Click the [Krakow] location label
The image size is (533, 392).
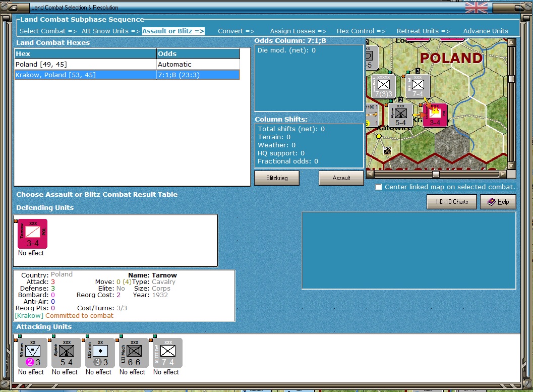click(x=29, y=315)
